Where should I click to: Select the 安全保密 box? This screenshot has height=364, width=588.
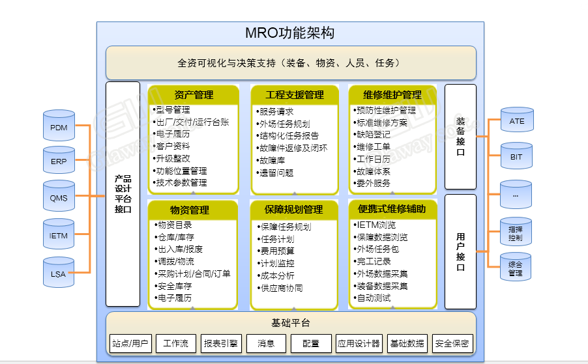(452, 343)
